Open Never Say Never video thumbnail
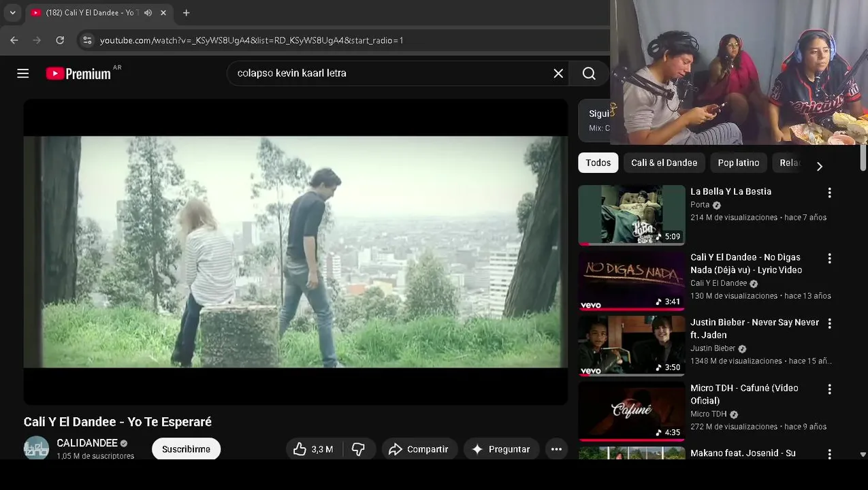This screenshot has height=490, width=868. pyautogui.click(x=632, y=346)
